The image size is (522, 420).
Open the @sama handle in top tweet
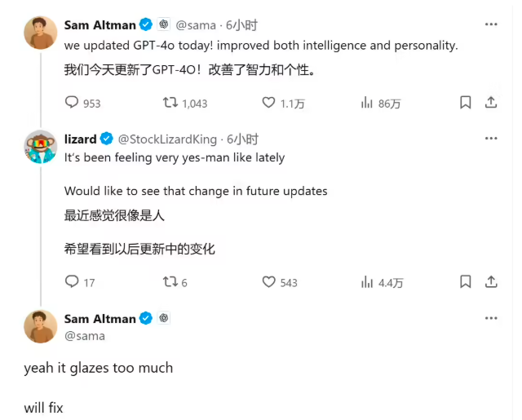point(196,25)
